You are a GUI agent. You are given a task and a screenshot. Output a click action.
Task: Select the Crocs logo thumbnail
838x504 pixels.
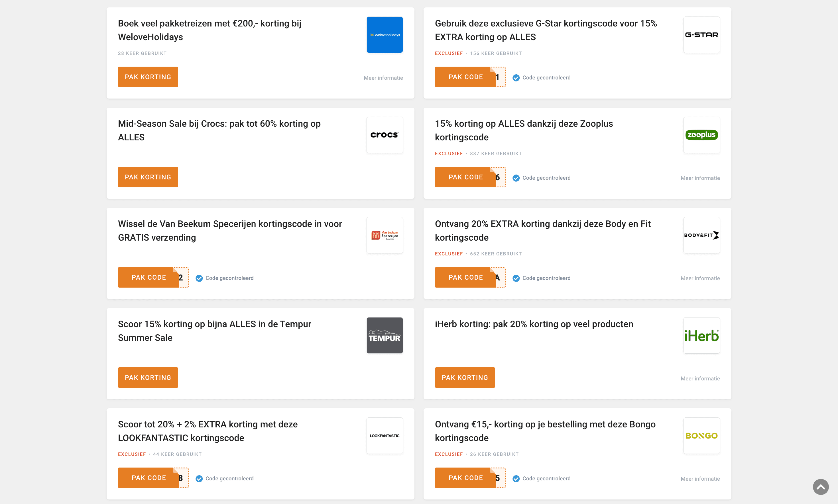pyautogui.click(x=384, y=134)
